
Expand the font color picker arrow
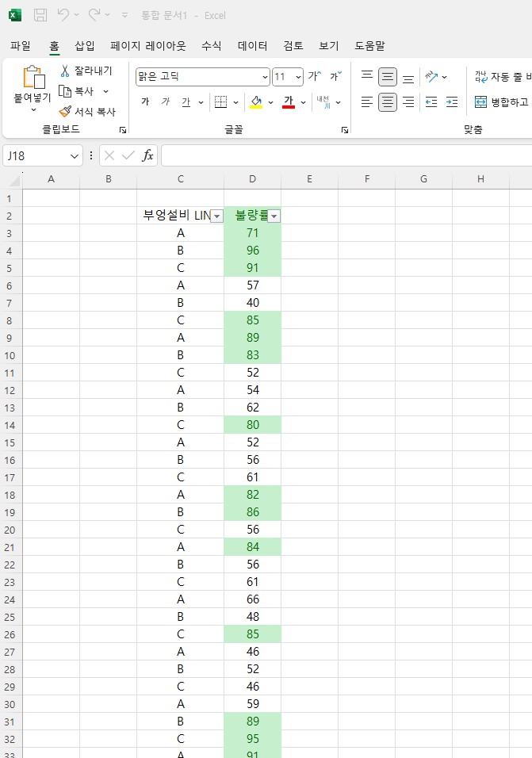(x=303, y=102)
